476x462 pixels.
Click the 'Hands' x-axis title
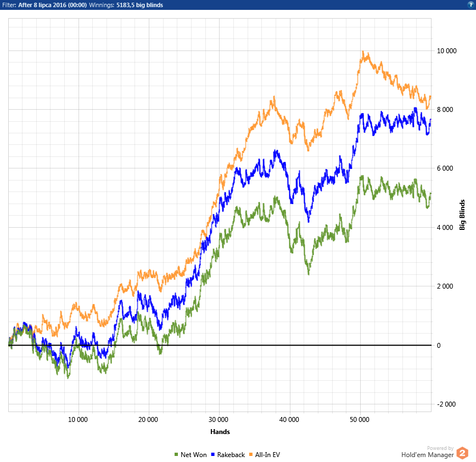[x=220, y=432]
